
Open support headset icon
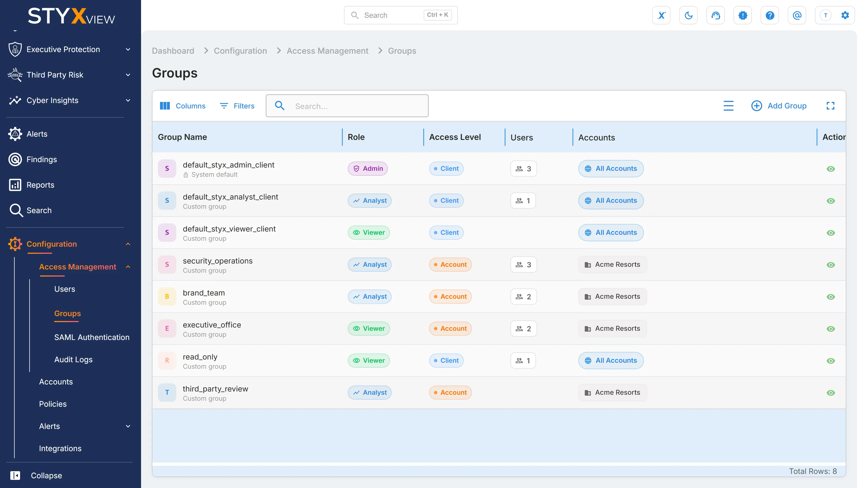click(x=715, y=15)
